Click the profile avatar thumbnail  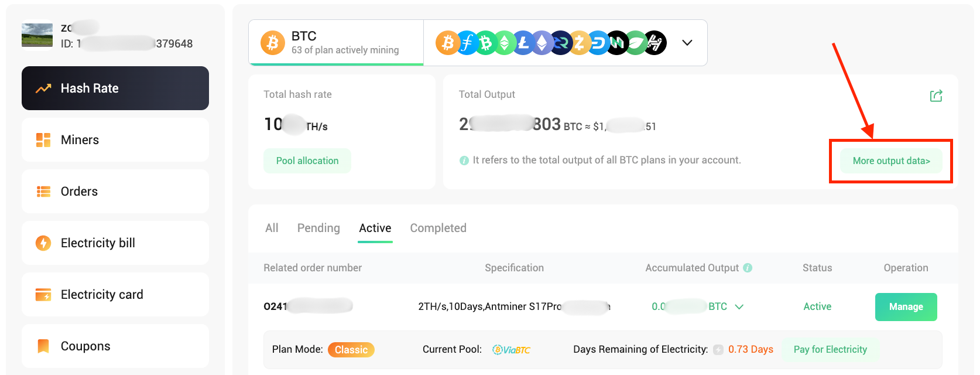37,35
